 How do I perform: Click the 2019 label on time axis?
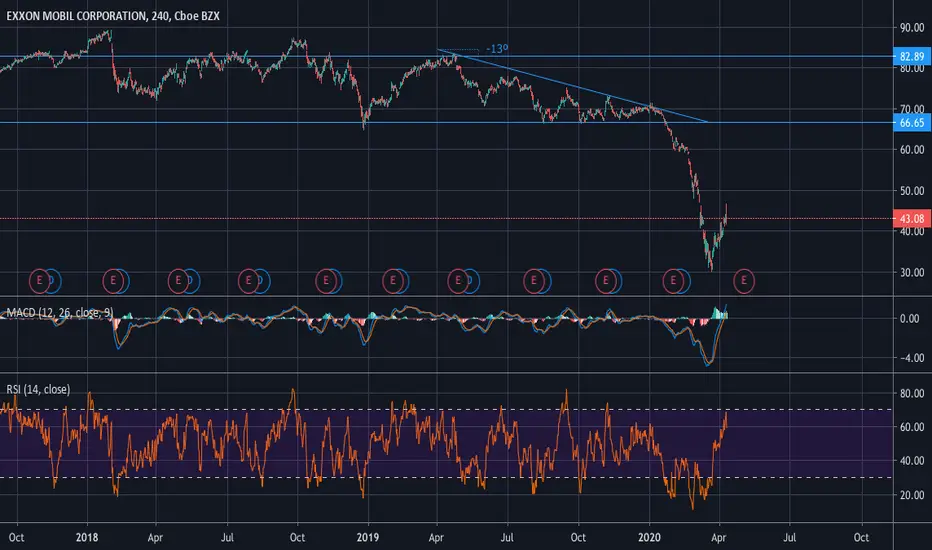368,537
